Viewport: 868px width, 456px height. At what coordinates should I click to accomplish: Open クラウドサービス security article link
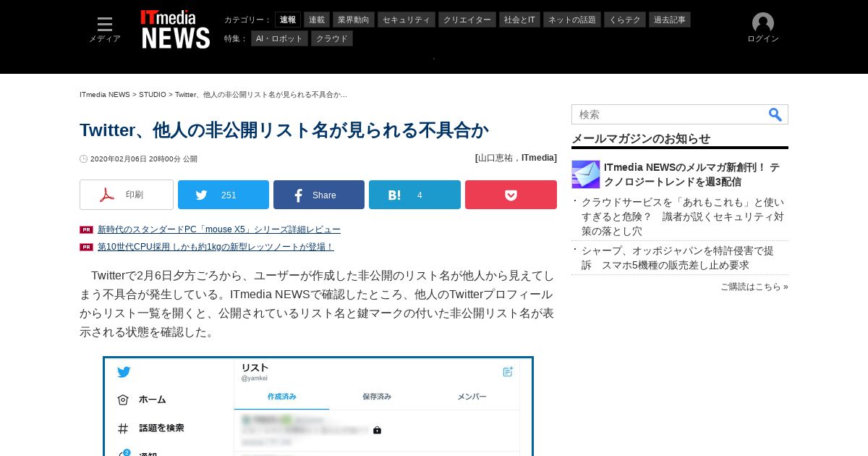point(683,216)
